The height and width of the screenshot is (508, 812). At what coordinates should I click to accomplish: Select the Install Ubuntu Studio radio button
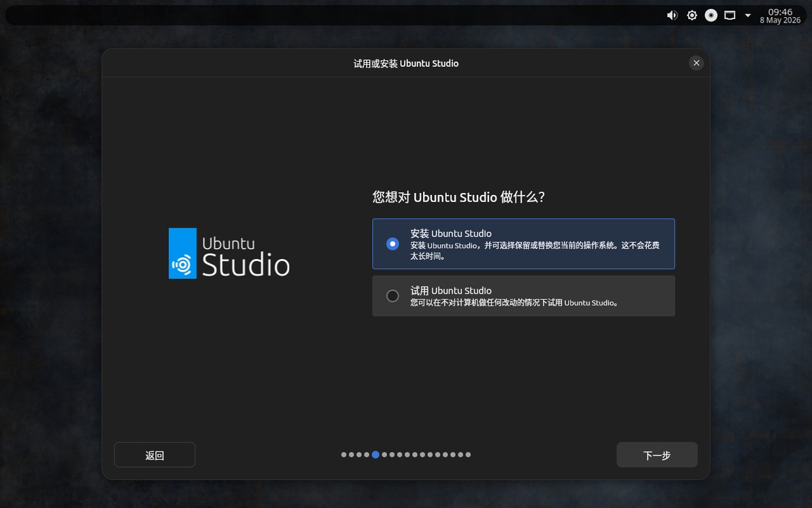click(392, 243)
